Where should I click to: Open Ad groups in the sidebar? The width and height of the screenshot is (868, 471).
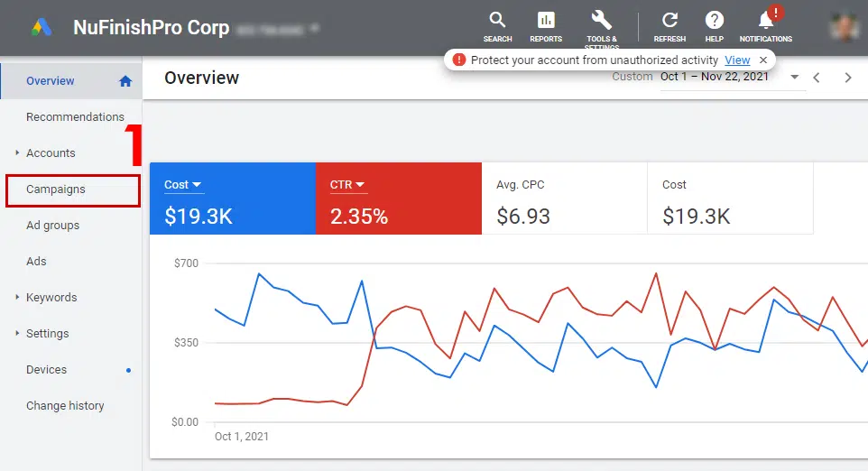pyautogui.click(x=52, y=226)
